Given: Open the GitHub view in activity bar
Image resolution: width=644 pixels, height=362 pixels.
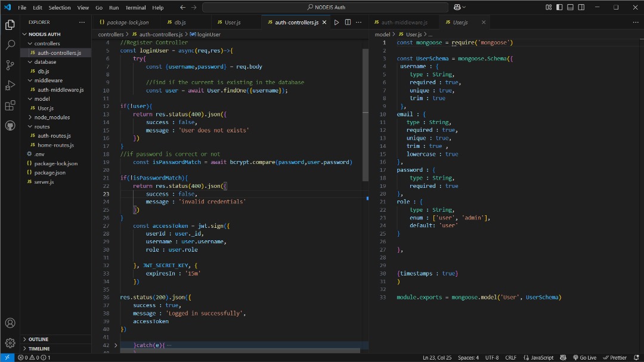Looking at the screenshot, I should tap(10, 126).
